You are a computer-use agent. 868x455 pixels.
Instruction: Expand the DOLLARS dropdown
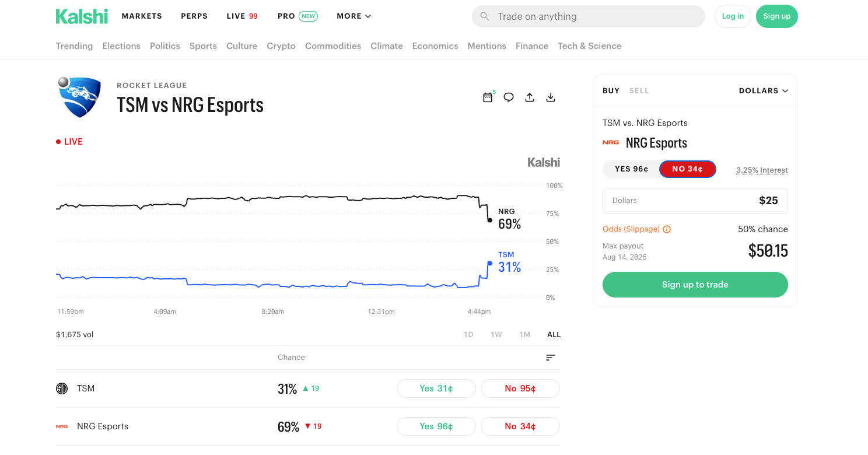point(763,91)
